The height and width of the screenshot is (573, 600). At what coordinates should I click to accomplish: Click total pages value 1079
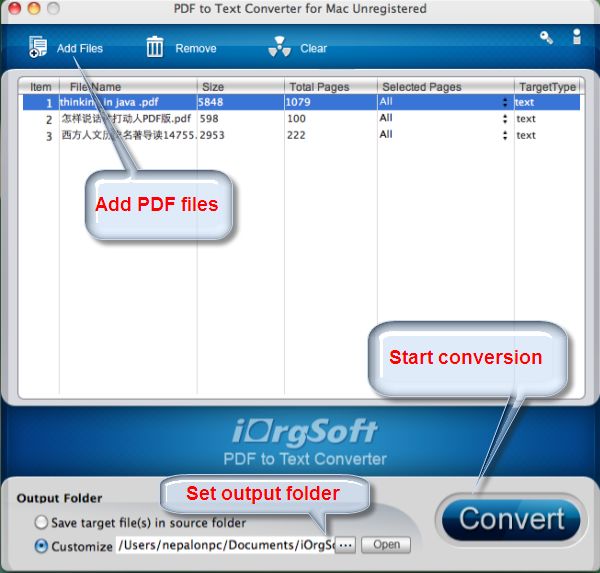tap(298, 102)
